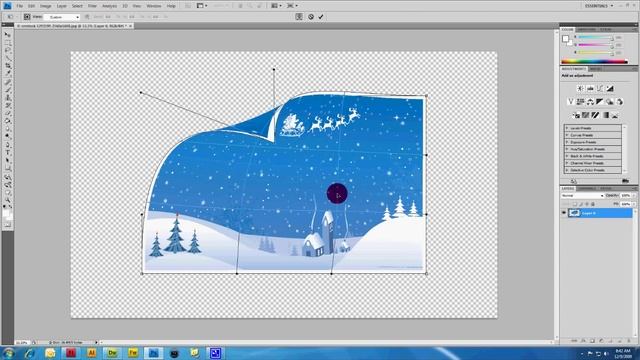Switch to the Channels panel tab
Screen dimensions: 640x360
[x=587, y=189]
